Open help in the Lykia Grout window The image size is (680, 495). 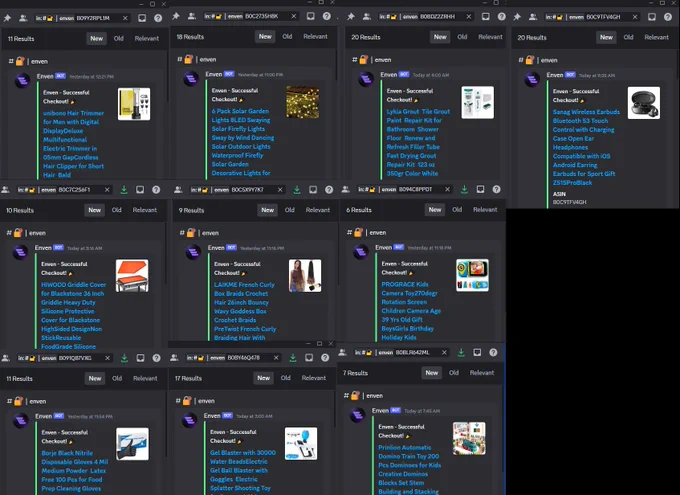coord(502,16)
